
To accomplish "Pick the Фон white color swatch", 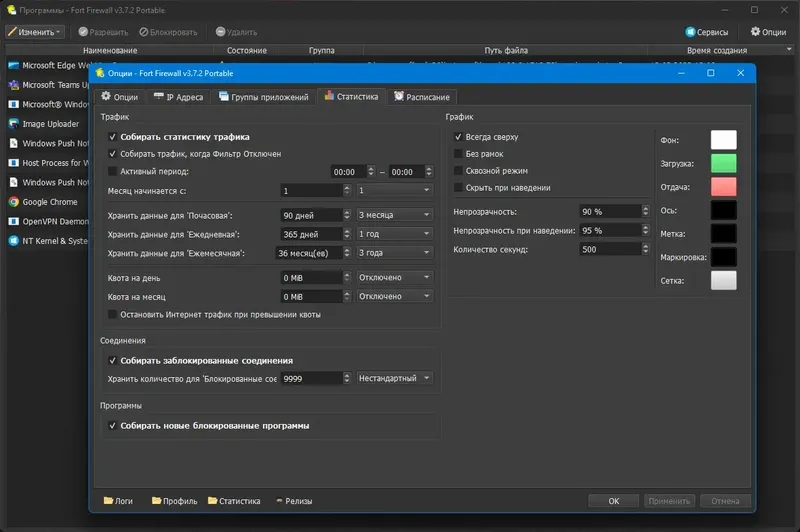I will click(x=723, y=140).
